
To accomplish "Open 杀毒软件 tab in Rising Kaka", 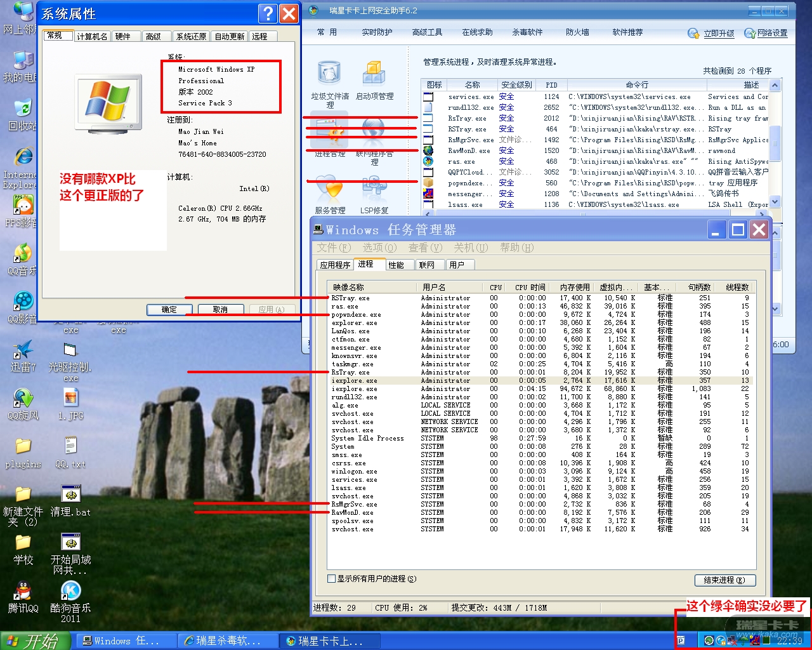I will point(528,32).
